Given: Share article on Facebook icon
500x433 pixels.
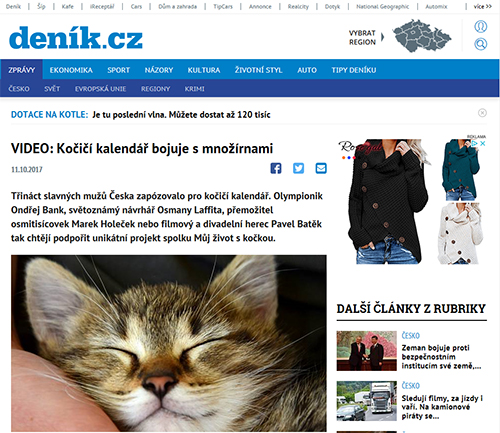Looking at the screenshot, I should (276, 168).
